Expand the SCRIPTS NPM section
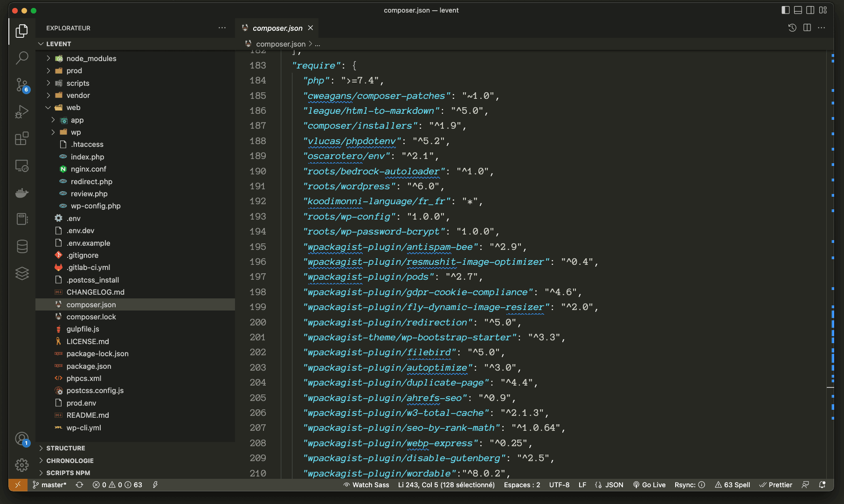844x504 pixels. (x=135, y=473)
